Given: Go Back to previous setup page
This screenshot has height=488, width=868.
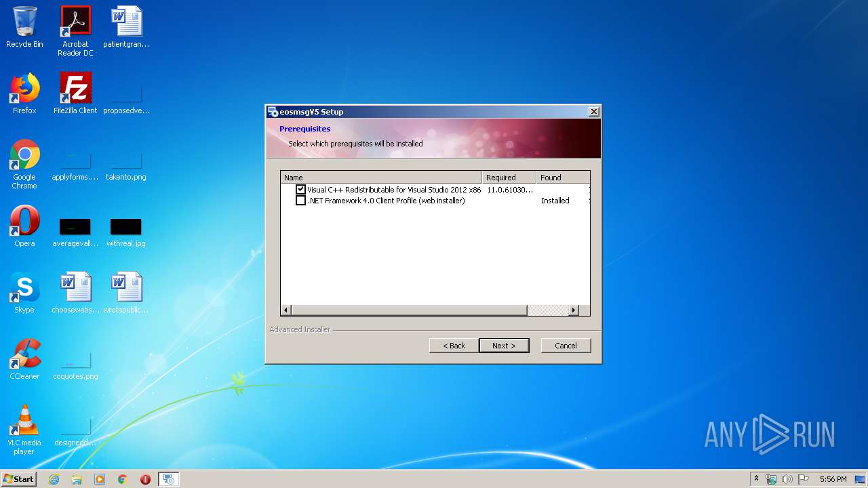Looking at the screenshot, I should [x=454, y=346].
